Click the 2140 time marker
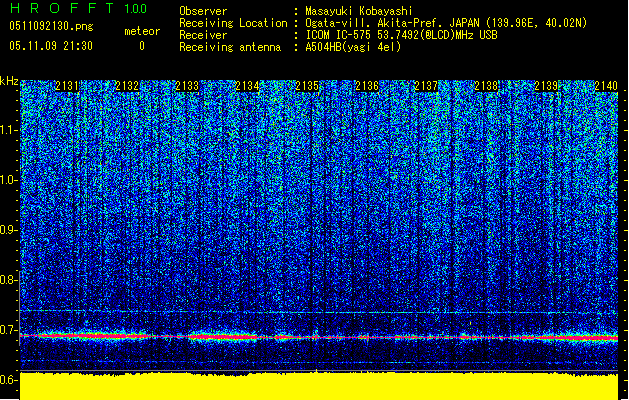The height and width of the screenshot is (400, 629). 606,86
